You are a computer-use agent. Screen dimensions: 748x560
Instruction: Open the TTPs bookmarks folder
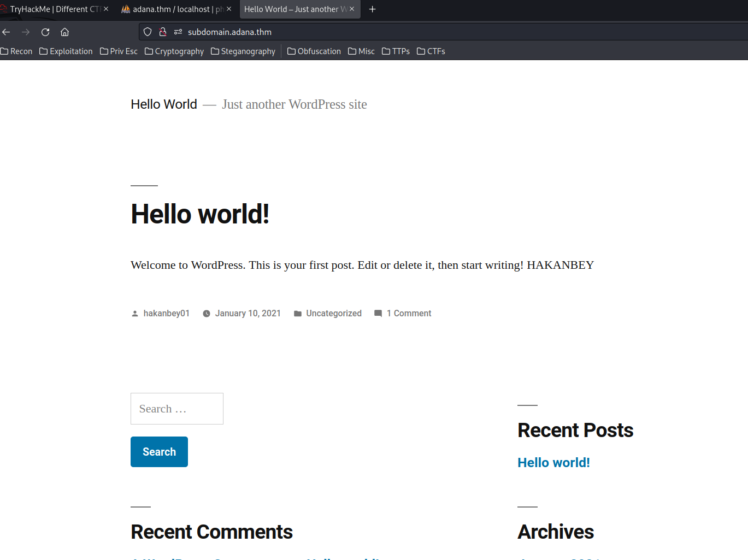(x=396, y=51)
